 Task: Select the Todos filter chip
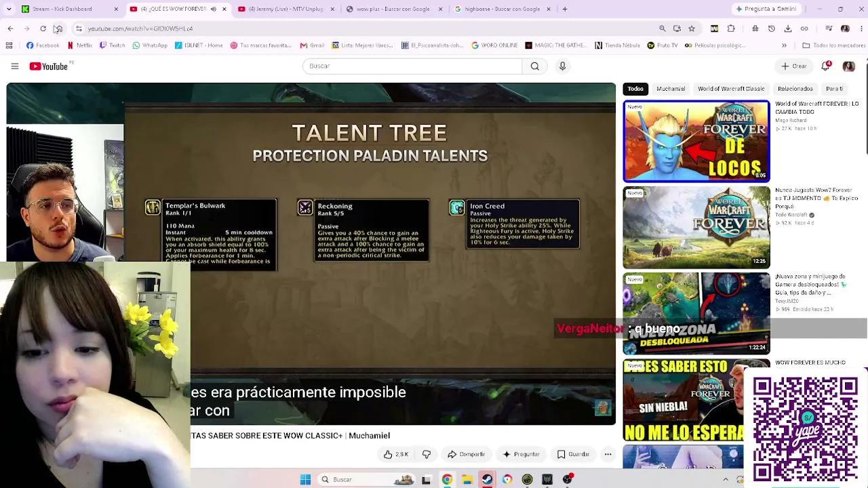pyautogui.click(x=635, y=89)
